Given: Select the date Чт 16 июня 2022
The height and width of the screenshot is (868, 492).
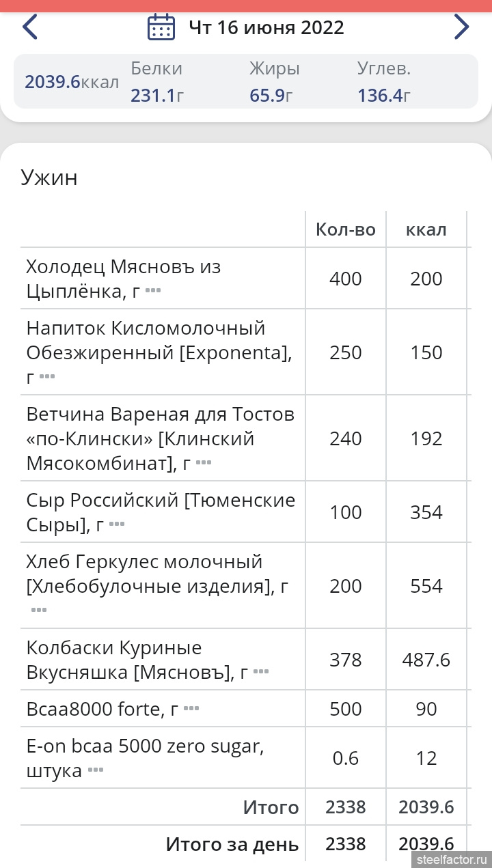Looking at the screenshot, I should (x=266, y=28).
